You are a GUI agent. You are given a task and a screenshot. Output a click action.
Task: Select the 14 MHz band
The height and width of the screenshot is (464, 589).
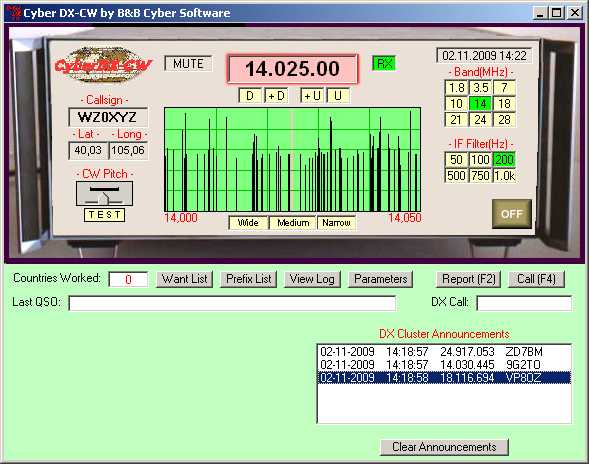tap(480, 104)
